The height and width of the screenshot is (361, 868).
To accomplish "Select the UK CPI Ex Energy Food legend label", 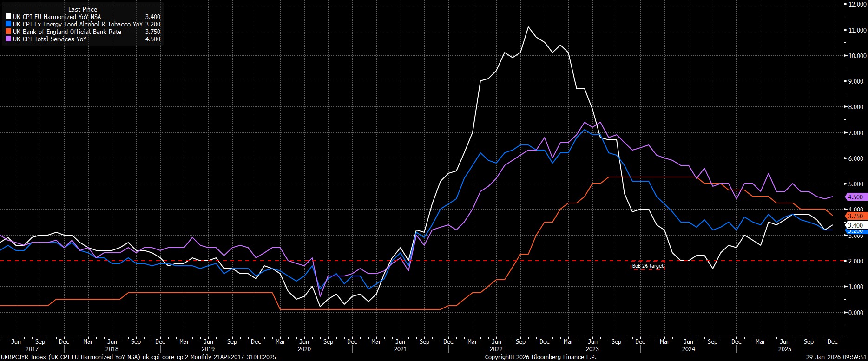I will click(77, 24).
